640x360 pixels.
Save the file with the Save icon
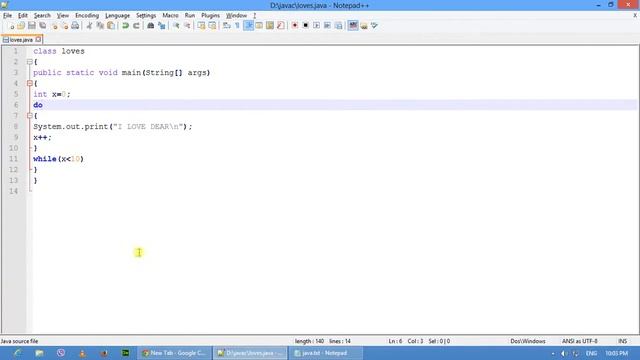pos(31,26)
